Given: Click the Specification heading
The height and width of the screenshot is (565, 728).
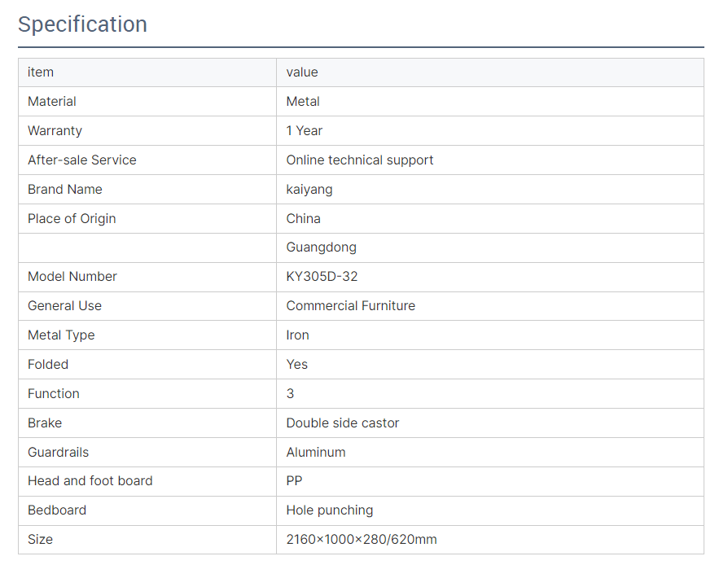Looking at the screenshot, I should point(82,24).
